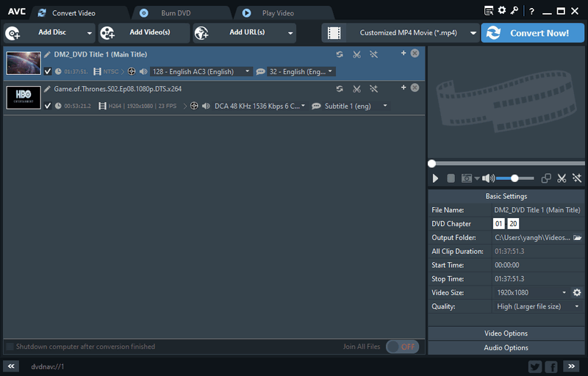
Task: Mute the preview speaker icon
Action: coord(487,178)
